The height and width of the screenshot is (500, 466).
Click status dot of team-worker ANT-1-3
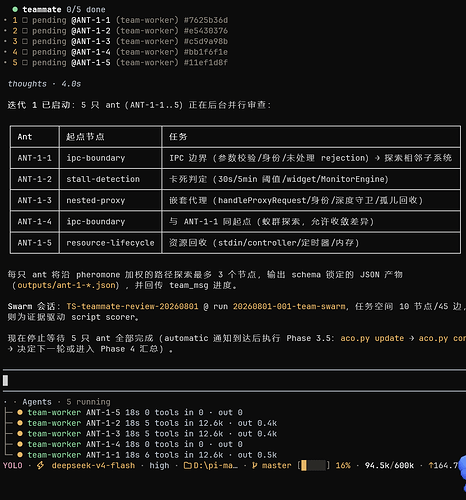coord(20,434)
